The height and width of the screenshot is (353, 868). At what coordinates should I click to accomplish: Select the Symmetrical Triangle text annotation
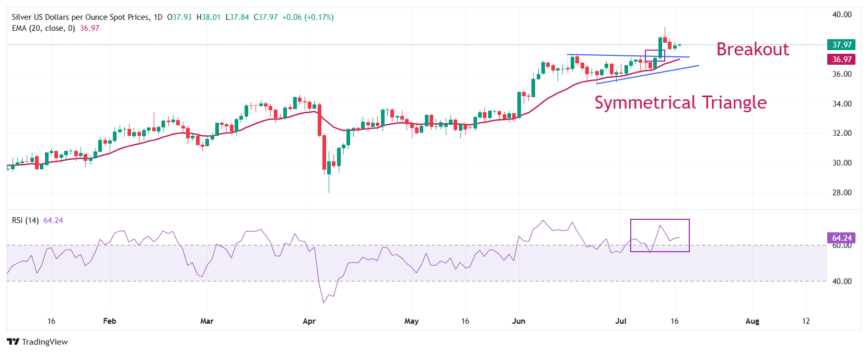tap(680, 102)
